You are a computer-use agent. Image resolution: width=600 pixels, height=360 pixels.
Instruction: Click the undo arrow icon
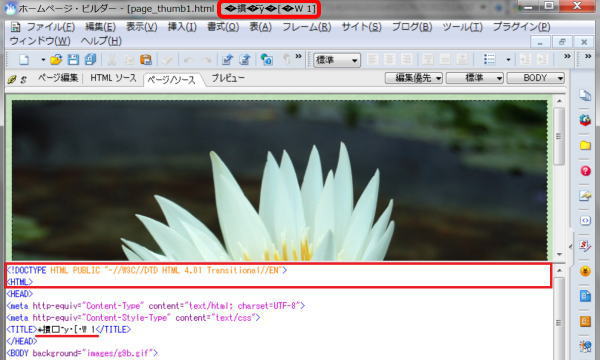pos(188,60)
